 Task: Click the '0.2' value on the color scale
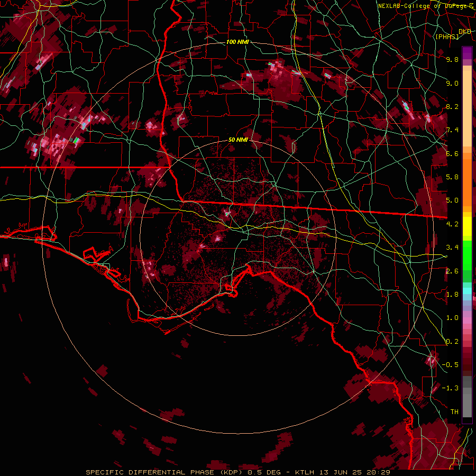(452, 342)
